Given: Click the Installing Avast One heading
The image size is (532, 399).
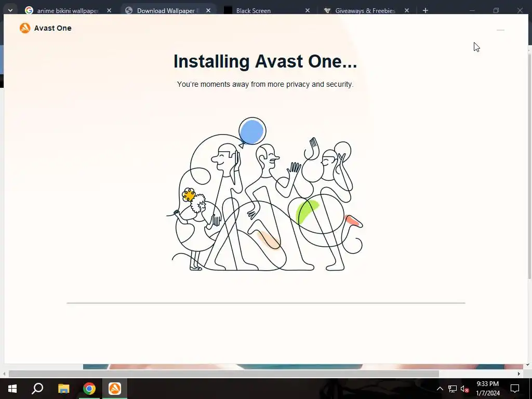Looking at the screenshot, I should click(265, 61).
